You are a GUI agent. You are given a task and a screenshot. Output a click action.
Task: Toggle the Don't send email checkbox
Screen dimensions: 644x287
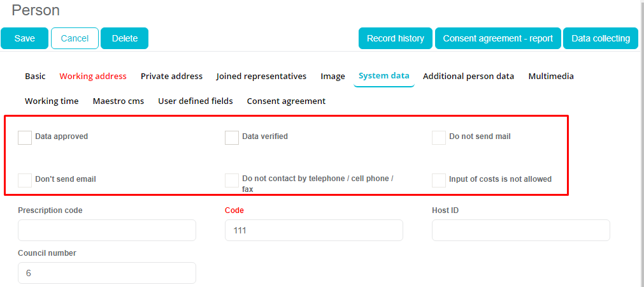[x=25, y=180]
